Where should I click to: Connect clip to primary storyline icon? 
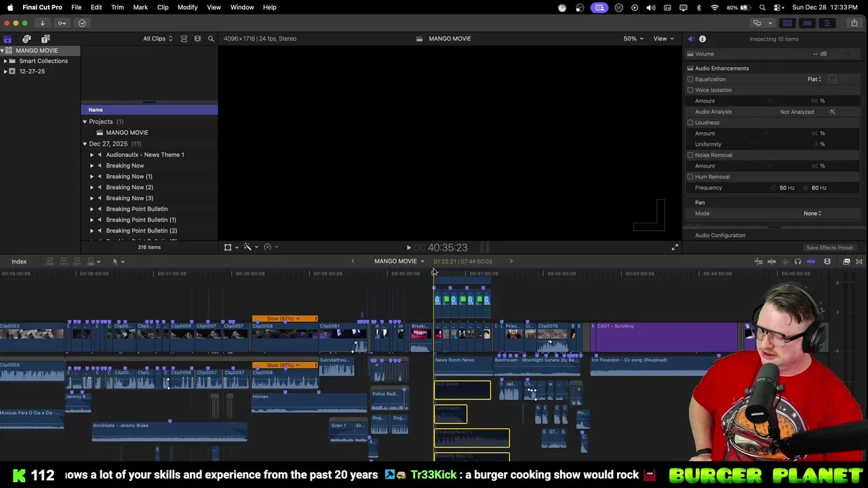50,262
